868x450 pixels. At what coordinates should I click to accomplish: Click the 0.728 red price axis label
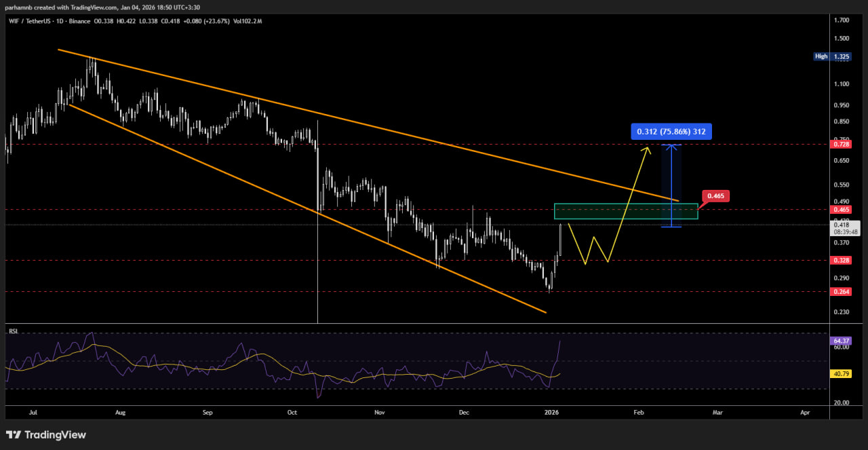(x=842, y=145)
